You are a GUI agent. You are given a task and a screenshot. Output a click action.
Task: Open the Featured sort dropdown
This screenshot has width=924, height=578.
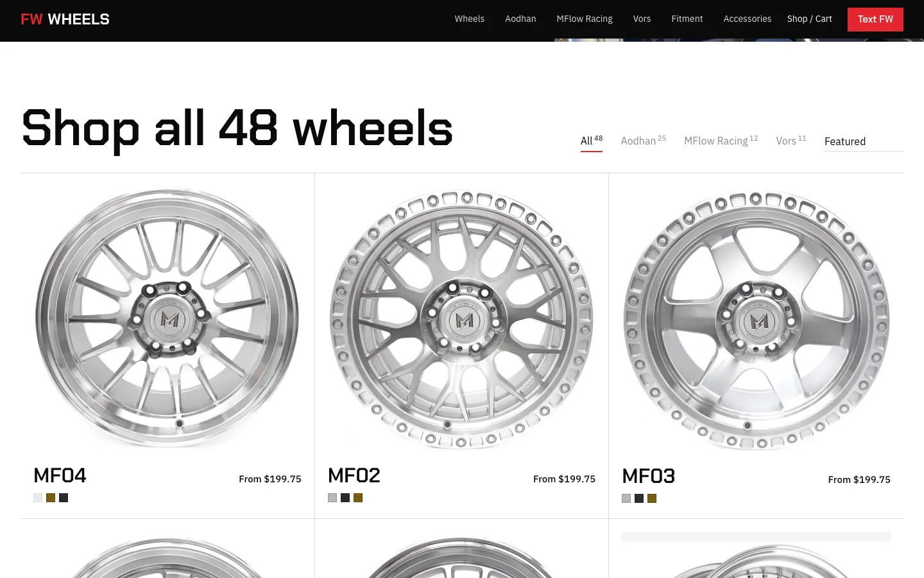pos(864,142)
